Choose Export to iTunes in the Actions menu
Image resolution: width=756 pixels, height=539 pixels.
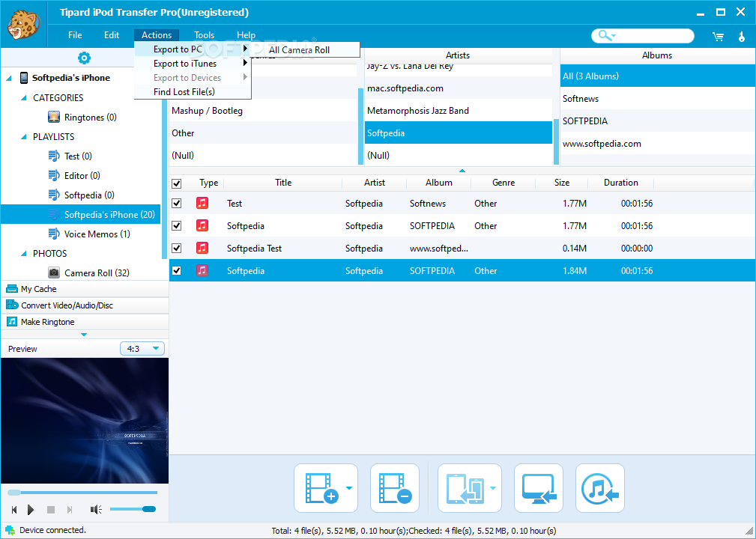[x=193, y=63]
